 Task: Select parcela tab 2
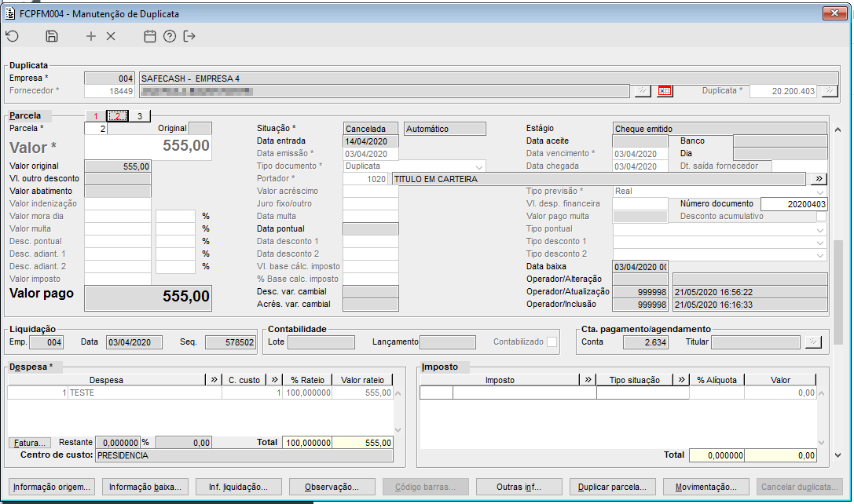118,116
